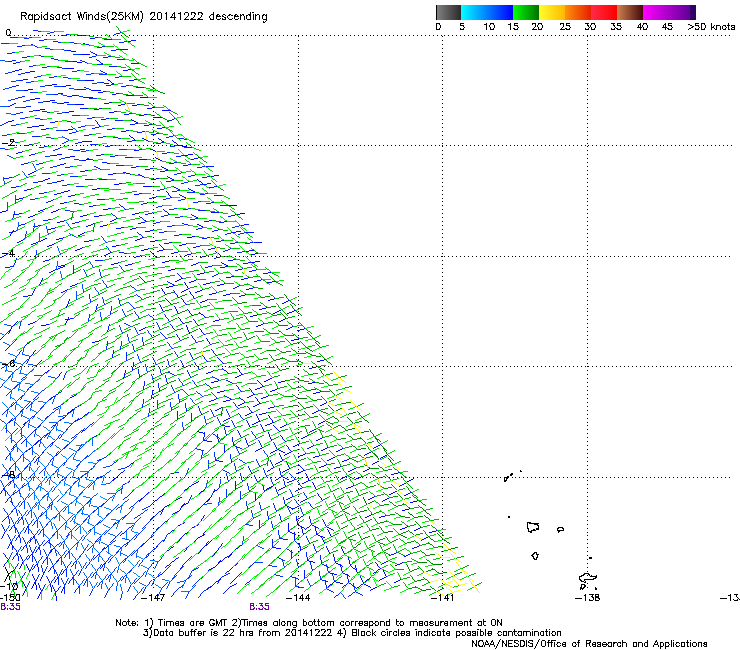Click the '-150' longitude axis label
The image size is (740, 650).
[9, 596]
